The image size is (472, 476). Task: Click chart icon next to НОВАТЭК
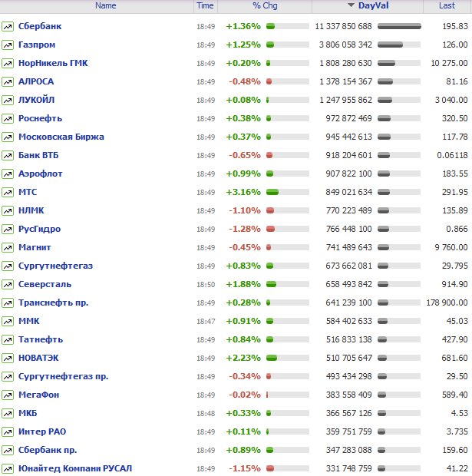tap(8, 358)
